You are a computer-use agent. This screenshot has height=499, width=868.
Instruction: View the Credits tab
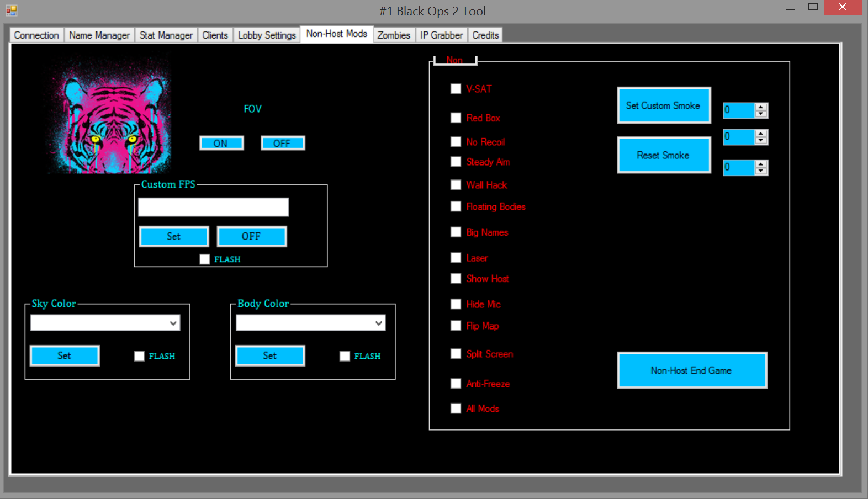tap(485, 35)
